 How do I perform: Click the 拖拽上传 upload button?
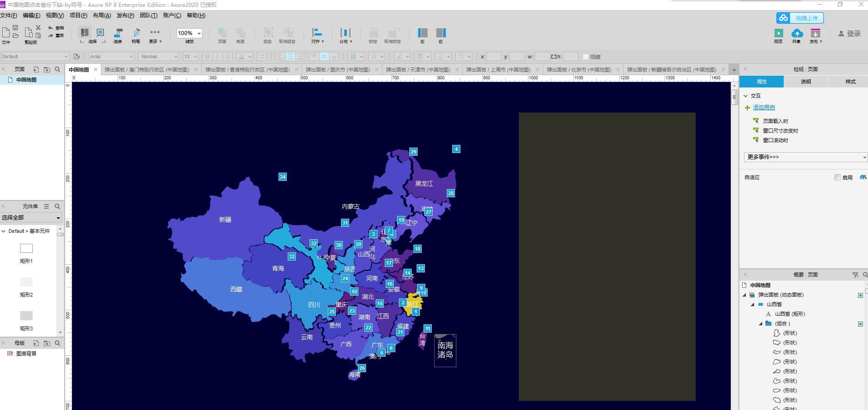coord(800,18)
